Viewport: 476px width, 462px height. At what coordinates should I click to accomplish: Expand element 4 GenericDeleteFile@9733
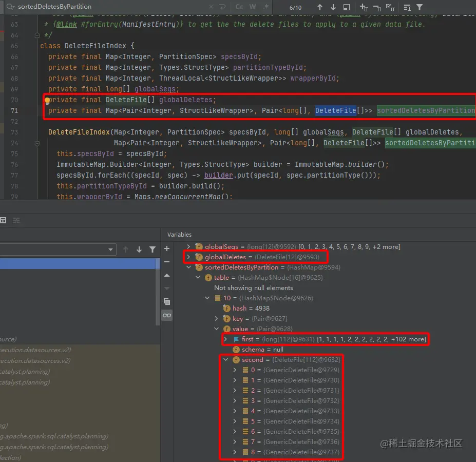pos(235,411)
